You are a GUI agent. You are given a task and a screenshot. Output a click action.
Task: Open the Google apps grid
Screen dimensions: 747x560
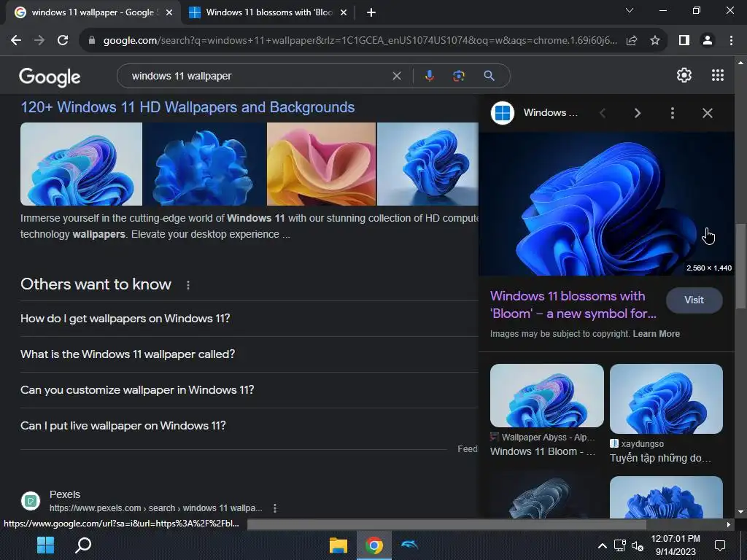(718, 75)
